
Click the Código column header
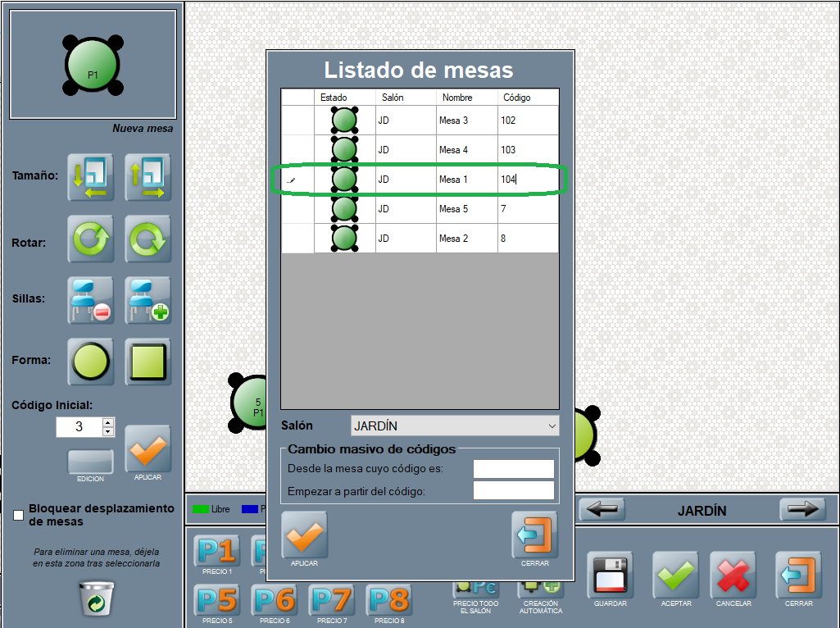[517, 98]
